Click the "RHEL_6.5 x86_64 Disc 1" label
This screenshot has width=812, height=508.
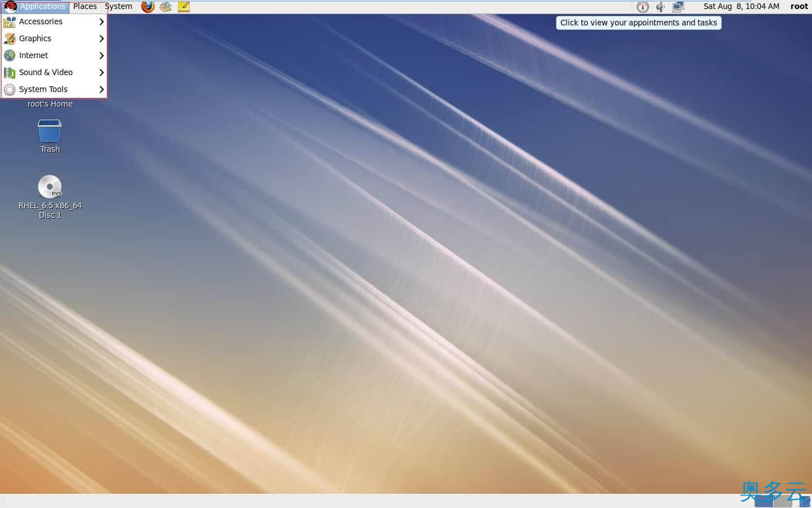50,211
